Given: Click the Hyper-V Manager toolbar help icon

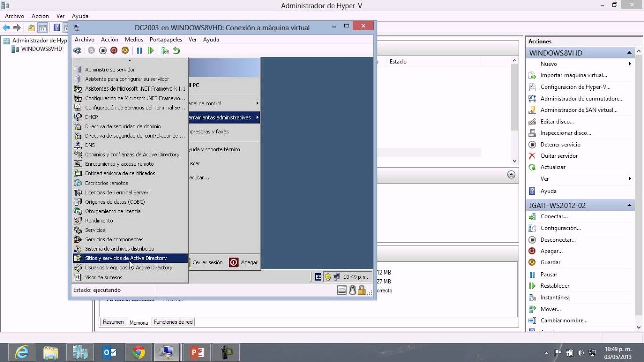Looking at the screenshot, I should tap(57, 28).
